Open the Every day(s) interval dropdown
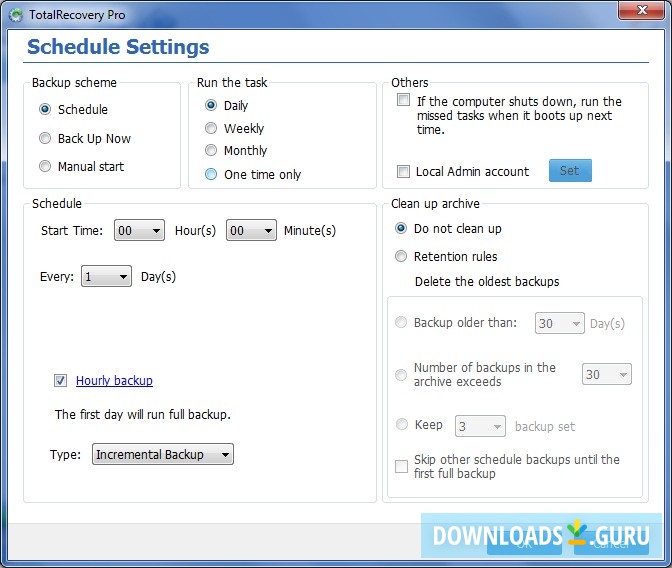Image resolution: width=672 pixels, height=568 pixels. (106, 276)
